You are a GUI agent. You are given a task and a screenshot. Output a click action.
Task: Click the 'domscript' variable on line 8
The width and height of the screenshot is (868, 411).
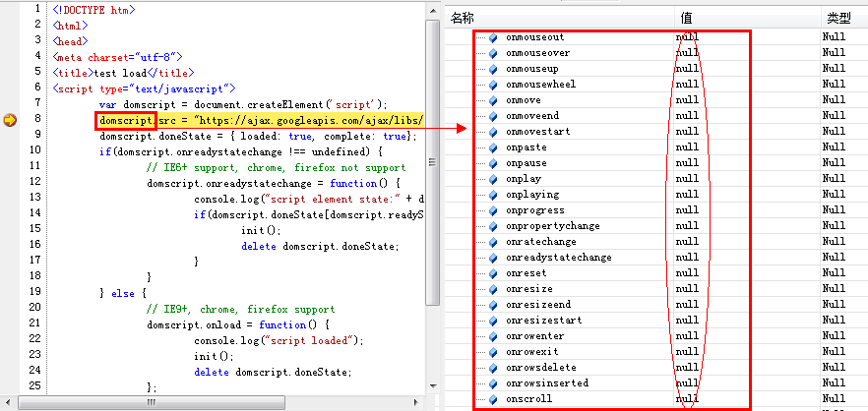(126, 120)
